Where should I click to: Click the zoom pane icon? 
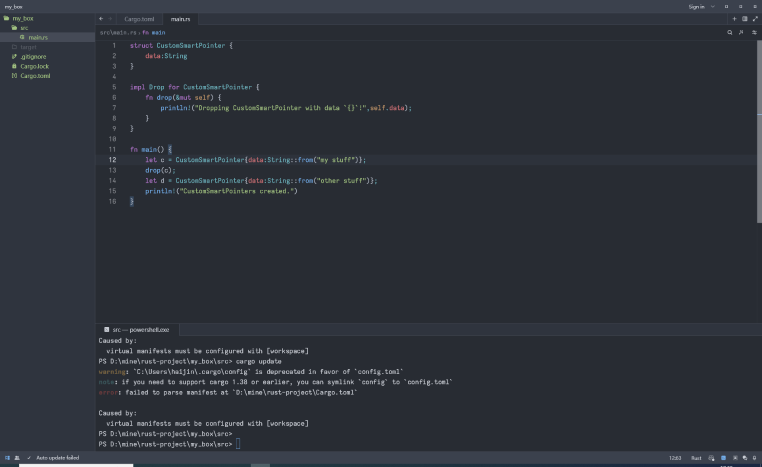tap(755, 19)
